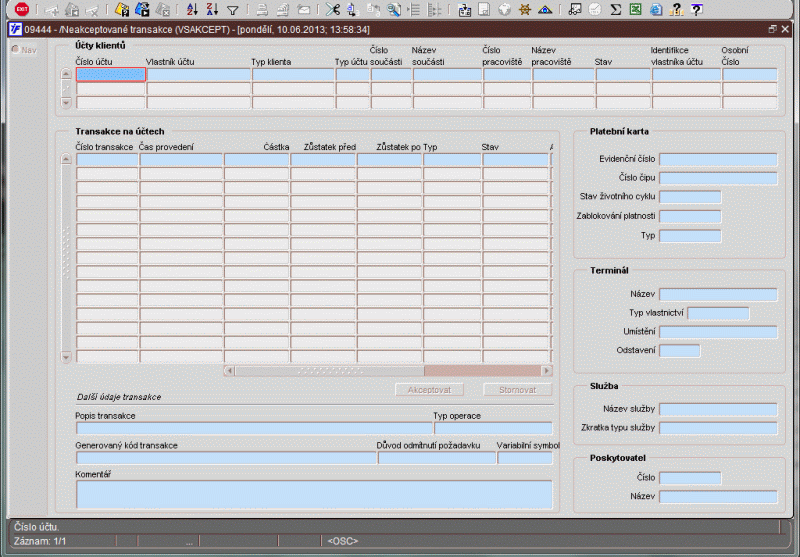Click the question mark help icon
This screenshot has width=800, height=557.
[677, 10]
